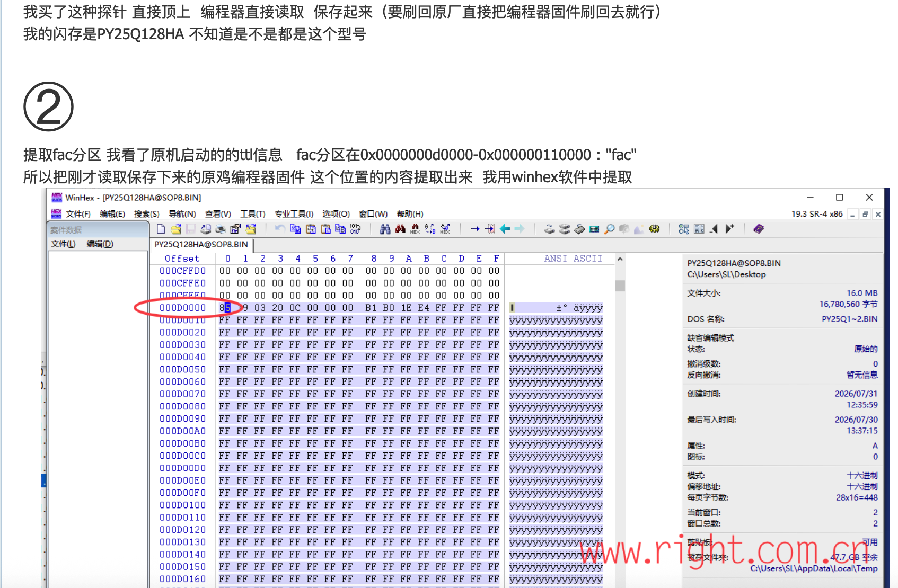Viewport: 898px width, 588px height.
Task: Click the Offset column header
Action: click(182, 259)
